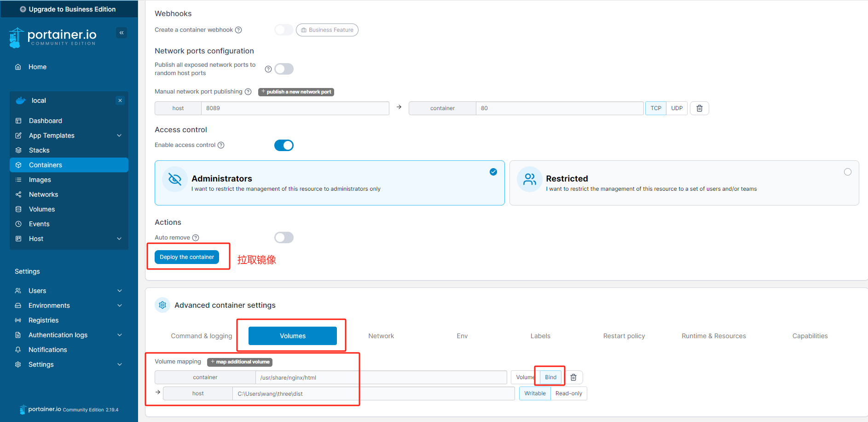Remove the volume mapping with trash icon

tap(573, 377)
